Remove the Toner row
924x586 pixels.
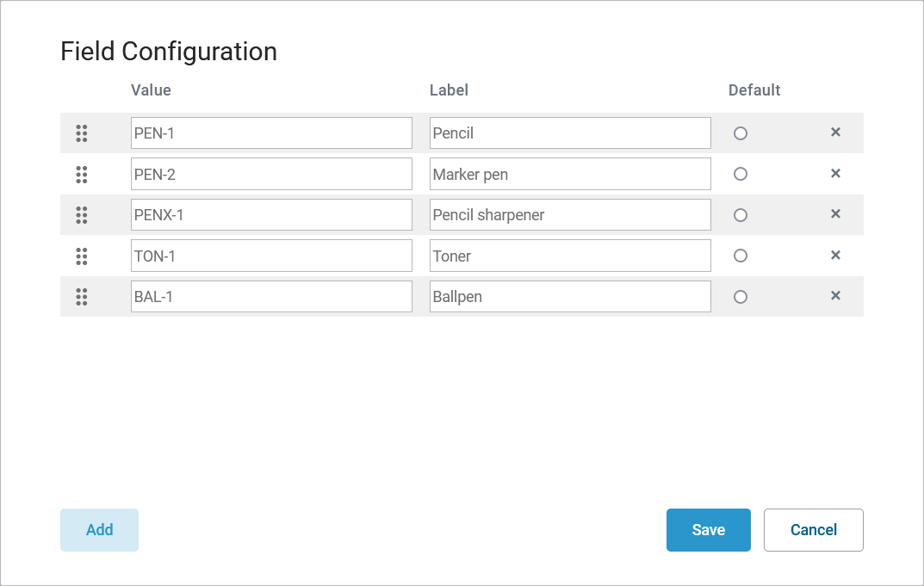[835, 255]
